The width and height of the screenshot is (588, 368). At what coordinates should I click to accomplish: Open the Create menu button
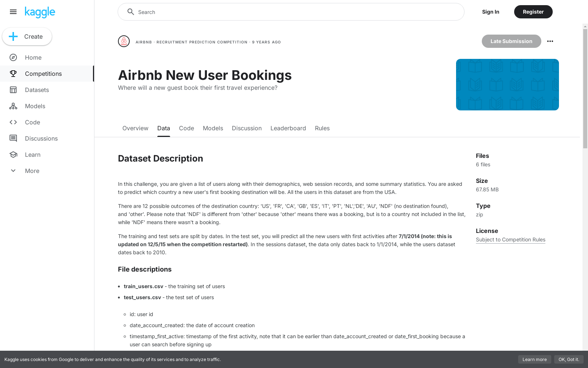(x=27, y=36)
